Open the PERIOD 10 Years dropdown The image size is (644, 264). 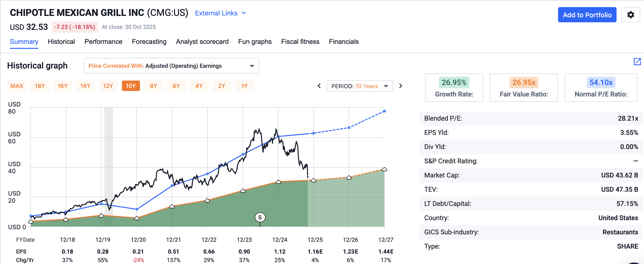pos(360,86)
